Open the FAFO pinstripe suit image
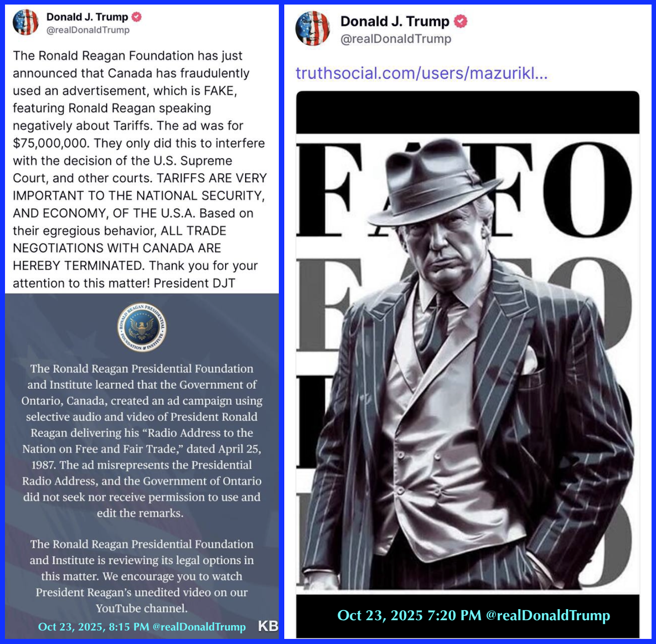 [x=468, y=364]
